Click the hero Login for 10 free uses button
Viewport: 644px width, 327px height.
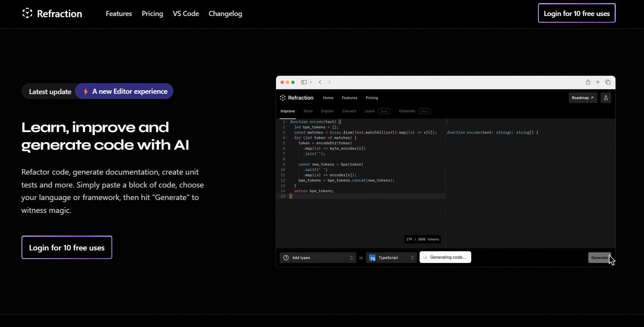click(x=67, y=247)
